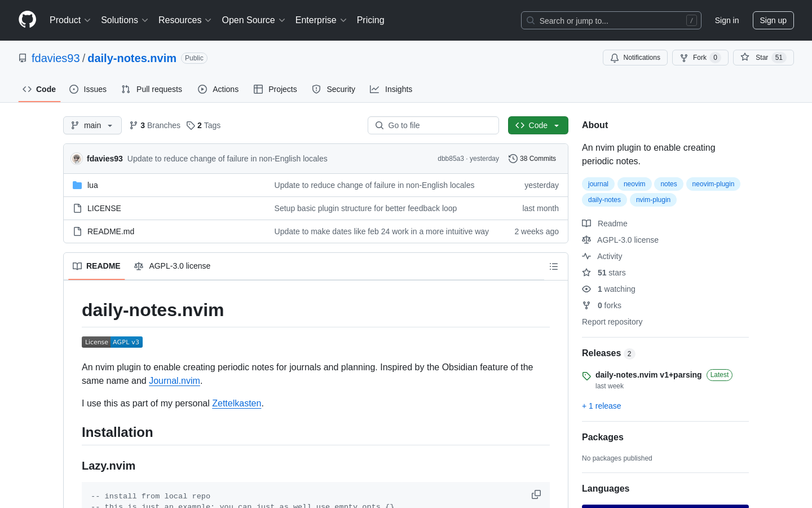Click fdavies93 avatar in commit row

(x=77, y=159)
